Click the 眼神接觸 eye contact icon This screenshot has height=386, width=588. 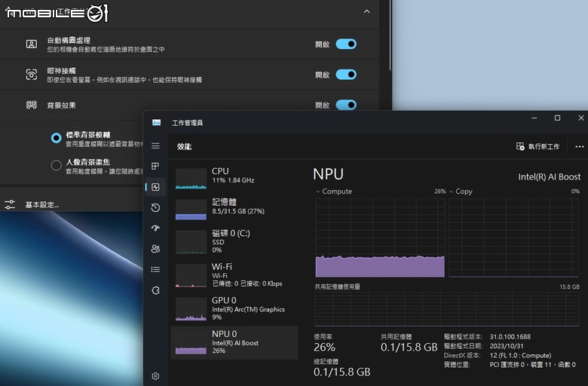pyautogui.click(x=32, y=75)
